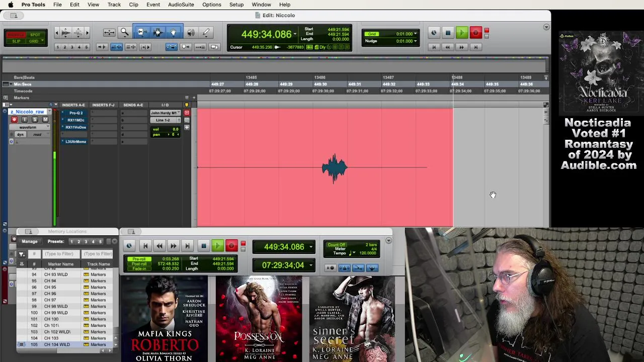Click Stop in the Edit window transport
This screenshot has height=362, width=644.
pos(448,33)
